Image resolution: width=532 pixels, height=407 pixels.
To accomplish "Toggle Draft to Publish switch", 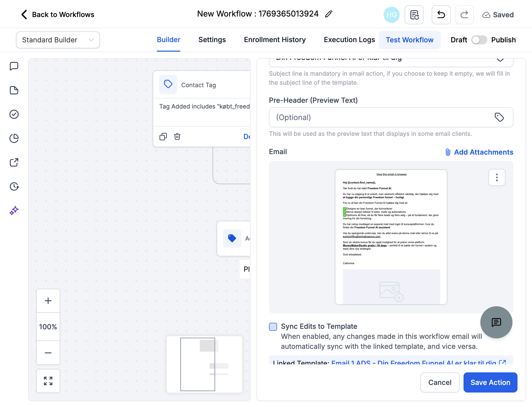I will pos(479,40).
